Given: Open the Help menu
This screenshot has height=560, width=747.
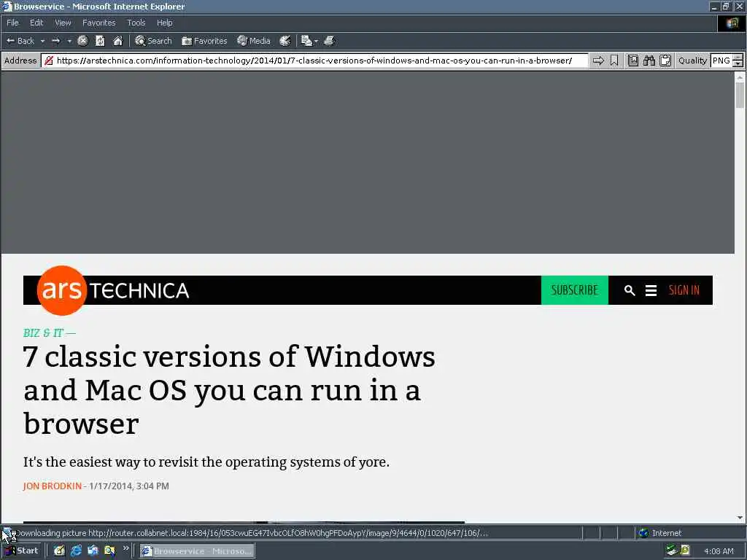Looking at the screenshot, I should [x=164, y=23].
